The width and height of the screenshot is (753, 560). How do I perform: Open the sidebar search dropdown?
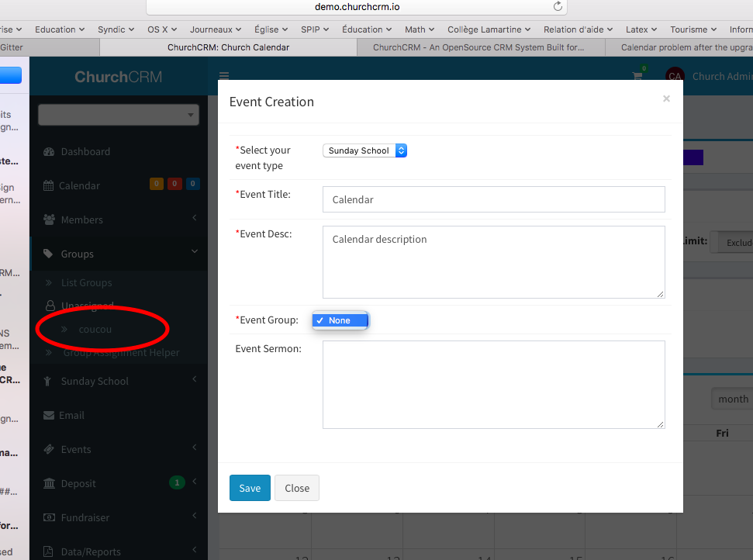(118, 115)
